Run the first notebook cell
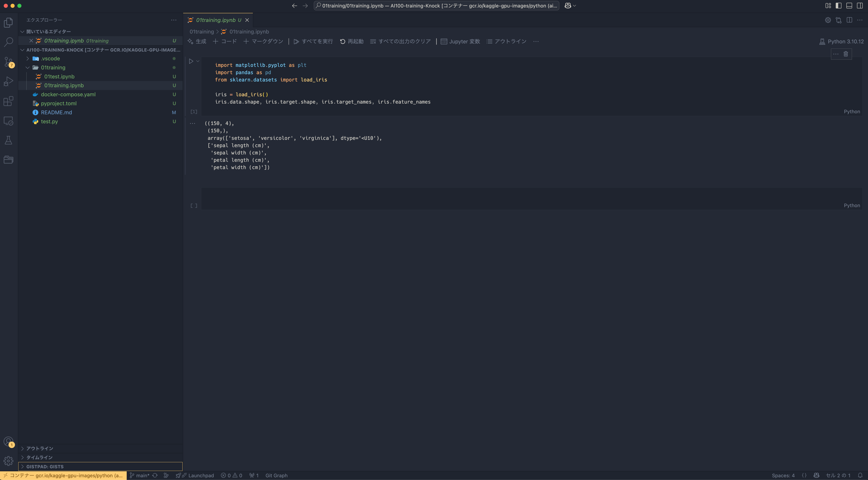868x480 pixels. tap(191, 61)
